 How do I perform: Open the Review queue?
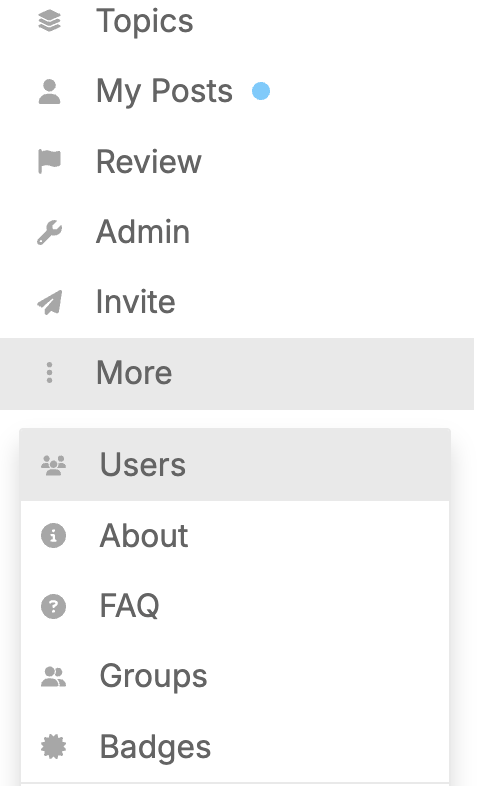pyautogui.click(x=148, y=162)
